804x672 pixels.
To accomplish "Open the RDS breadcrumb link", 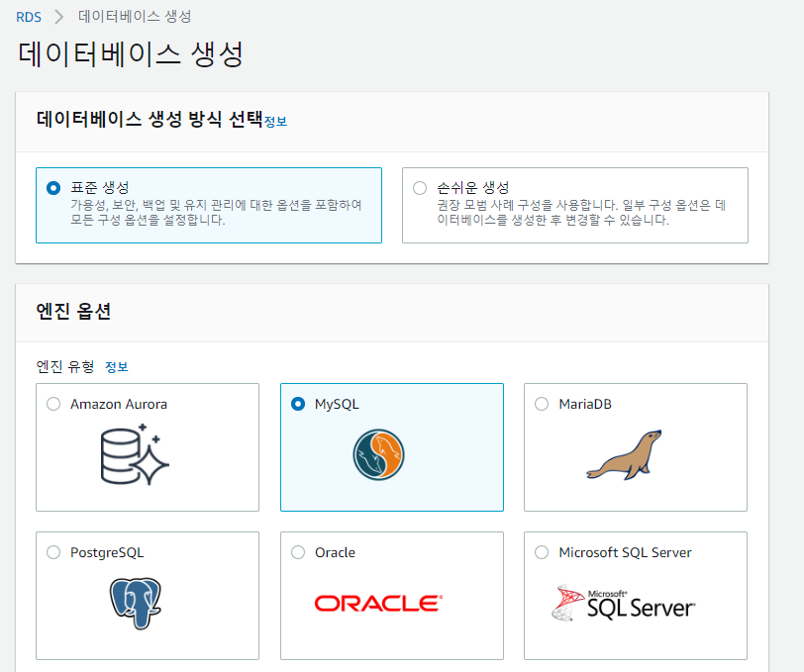I will pos(29,17).
